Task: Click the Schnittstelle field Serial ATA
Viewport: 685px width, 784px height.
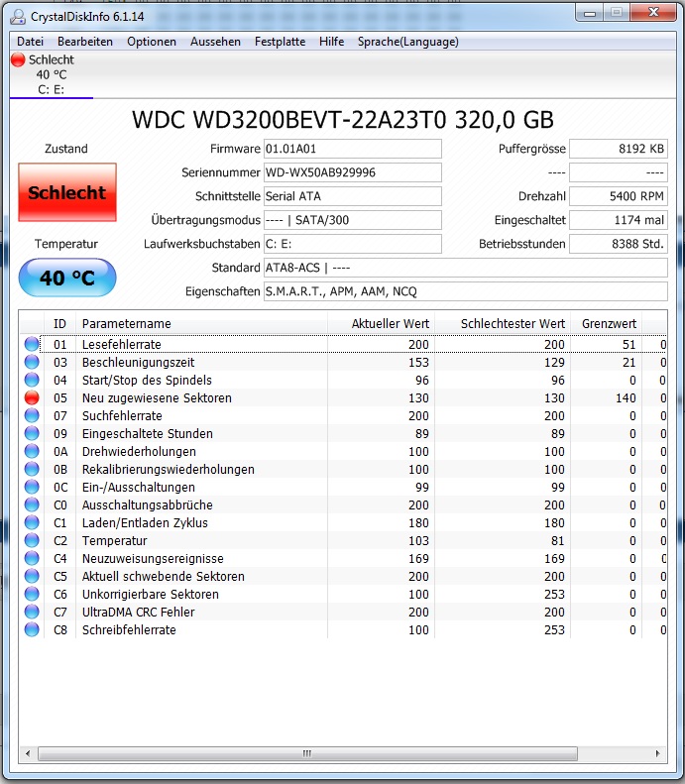Action: click(x=353, y=196)
